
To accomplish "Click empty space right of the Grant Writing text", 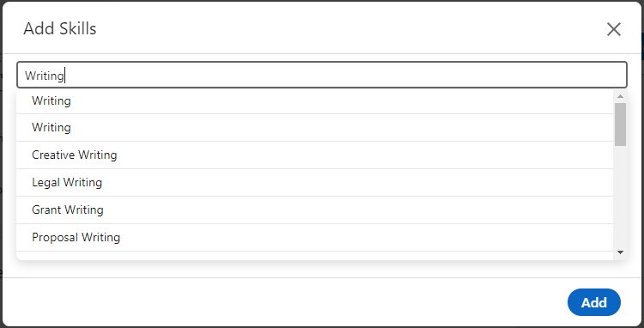I will coord(357,210).
